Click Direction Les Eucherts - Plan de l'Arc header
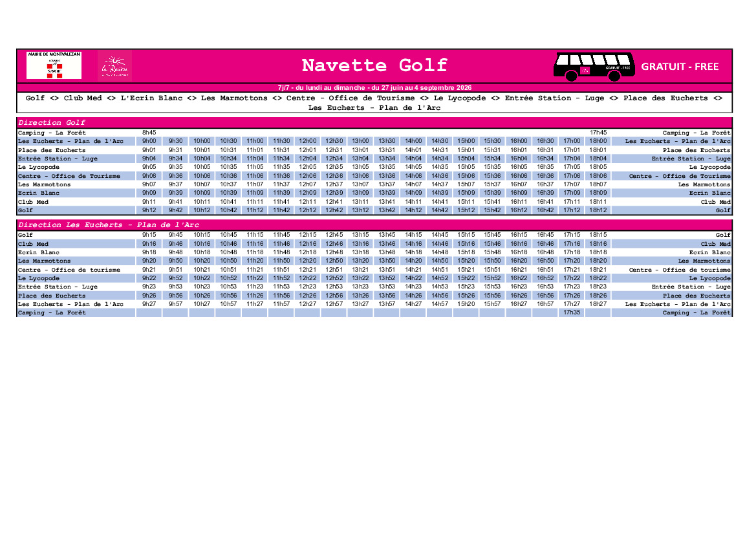This screenshot has height=535, width=756. click(109, 225)
